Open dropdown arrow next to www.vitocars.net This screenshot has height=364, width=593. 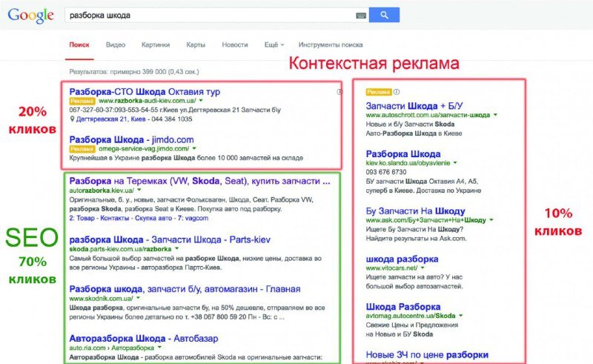pyautogui.click(x=423, y=268)
